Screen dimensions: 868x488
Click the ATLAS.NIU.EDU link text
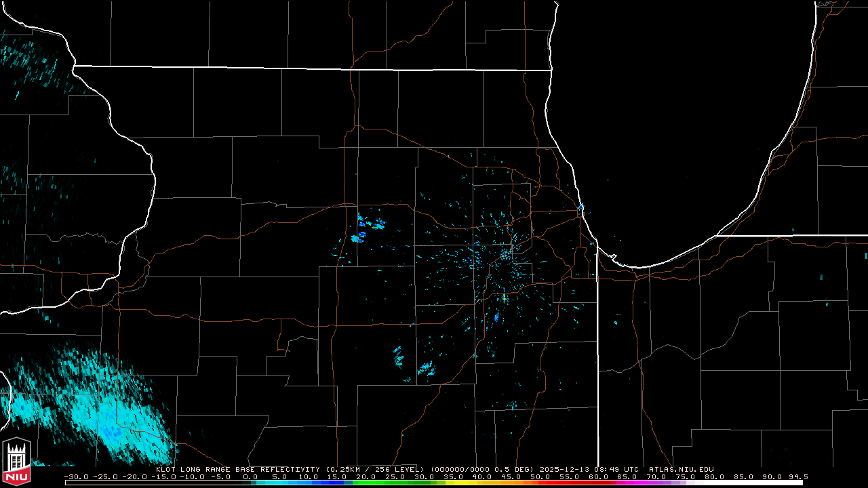coord(681,469)
